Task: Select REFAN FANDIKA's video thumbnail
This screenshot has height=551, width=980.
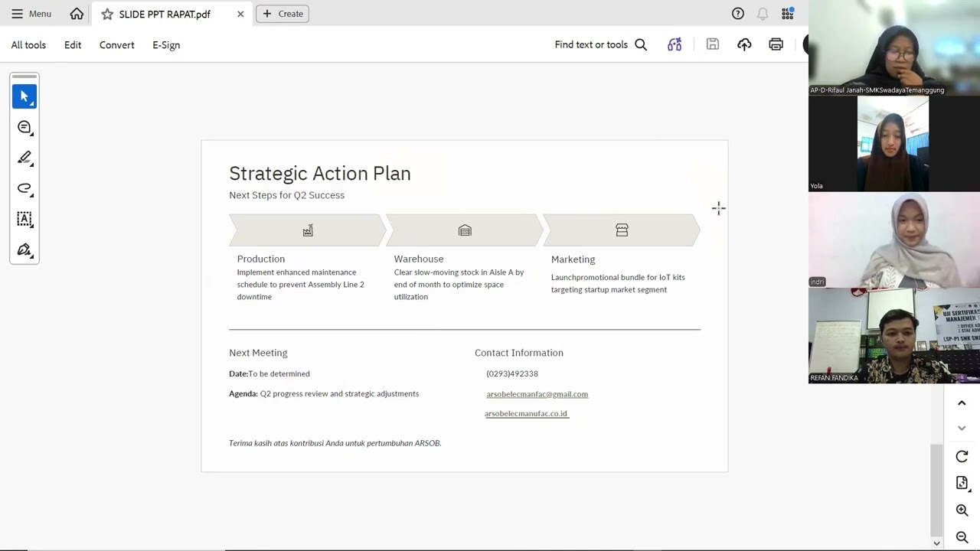Action: click(x=894, y=335)
